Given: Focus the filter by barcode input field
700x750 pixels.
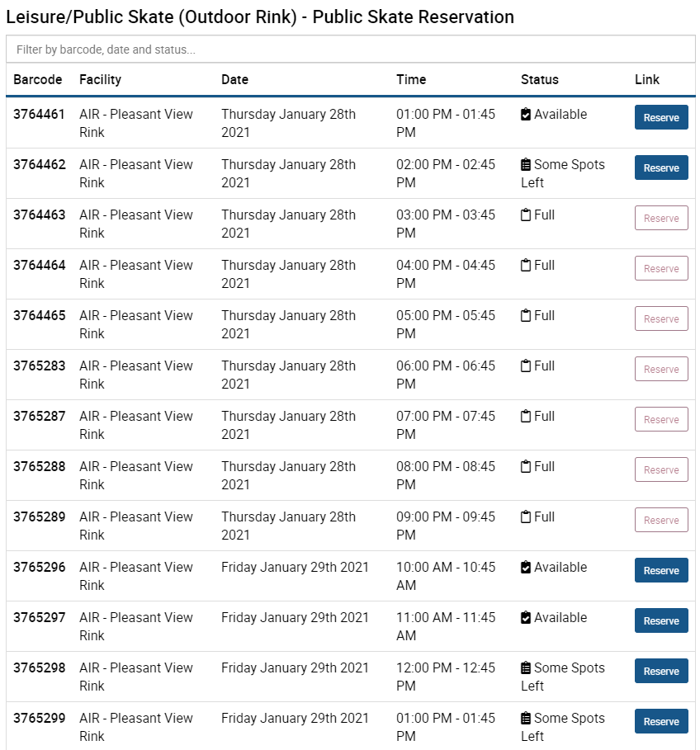Looking at the screenshot, I should (350, 50).
